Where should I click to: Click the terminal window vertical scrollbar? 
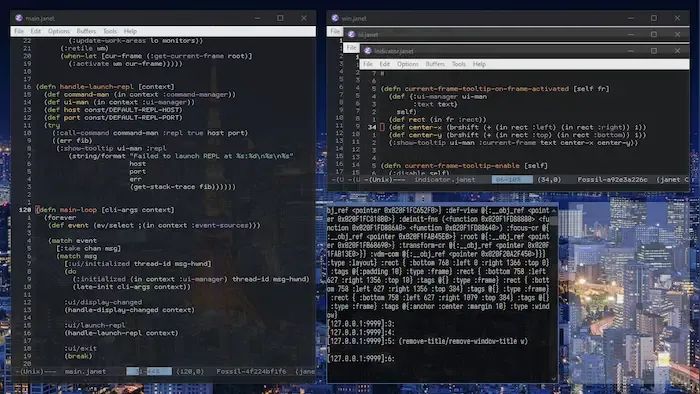554,293
